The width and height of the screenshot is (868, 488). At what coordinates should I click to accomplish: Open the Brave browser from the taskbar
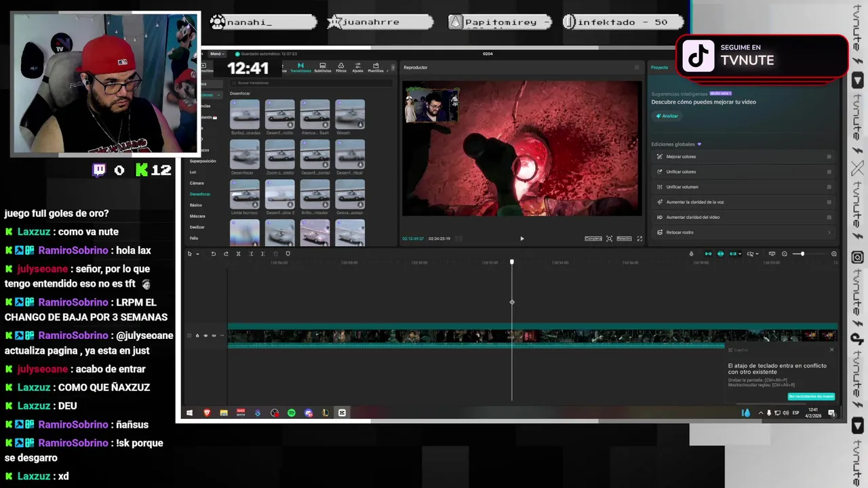point(207,413)
